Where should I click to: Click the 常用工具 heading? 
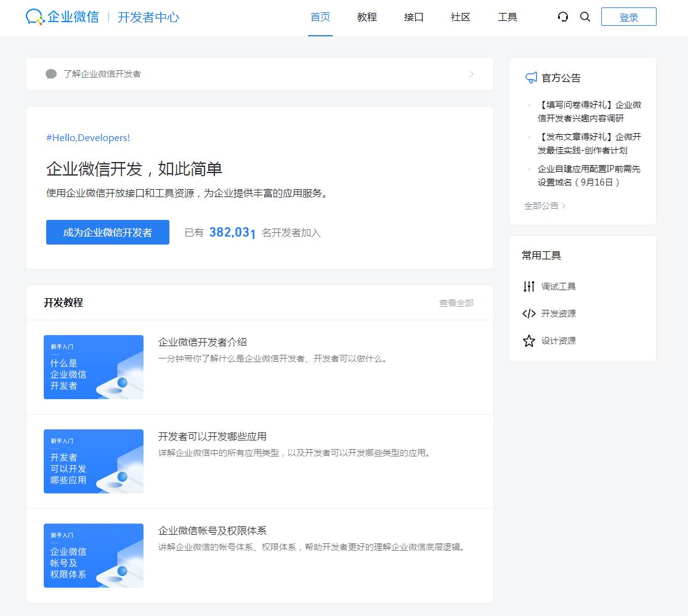541,256
